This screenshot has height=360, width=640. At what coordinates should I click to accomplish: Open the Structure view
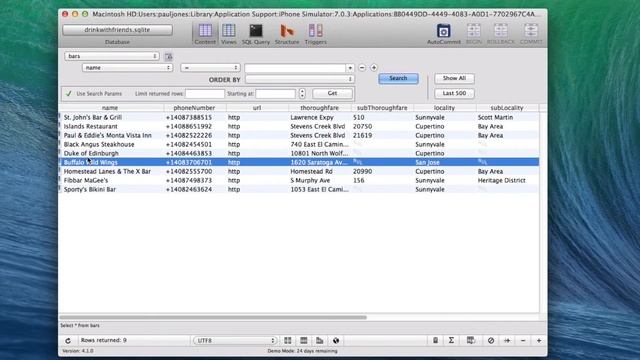tap(287, 34)
